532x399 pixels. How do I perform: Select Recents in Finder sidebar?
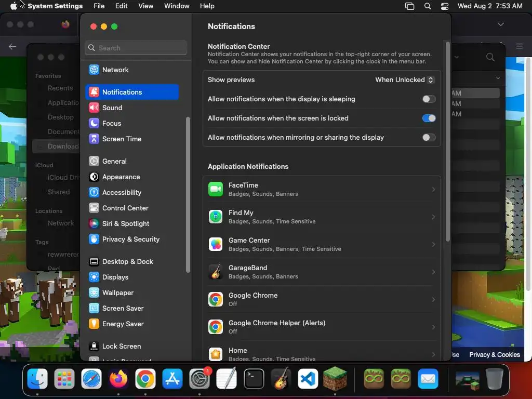point(60,88)
